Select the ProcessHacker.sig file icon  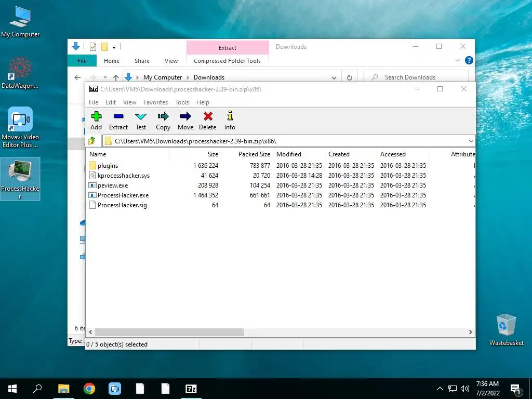[x=92, y=205]
